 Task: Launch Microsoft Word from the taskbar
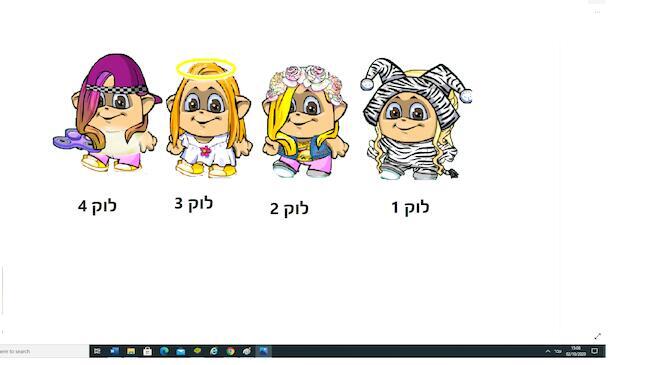[x=114, y=351]
